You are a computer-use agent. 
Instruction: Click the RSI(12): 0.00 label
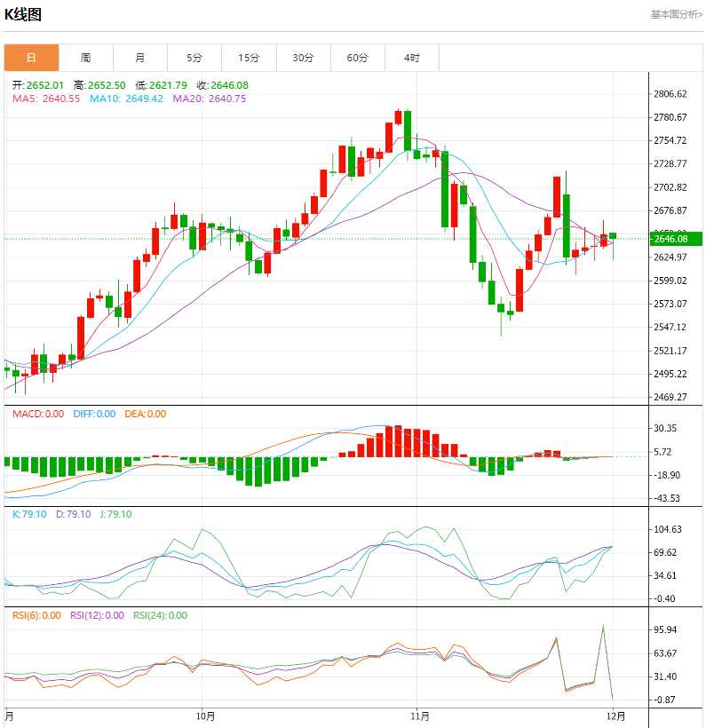(x=97, y=615)
